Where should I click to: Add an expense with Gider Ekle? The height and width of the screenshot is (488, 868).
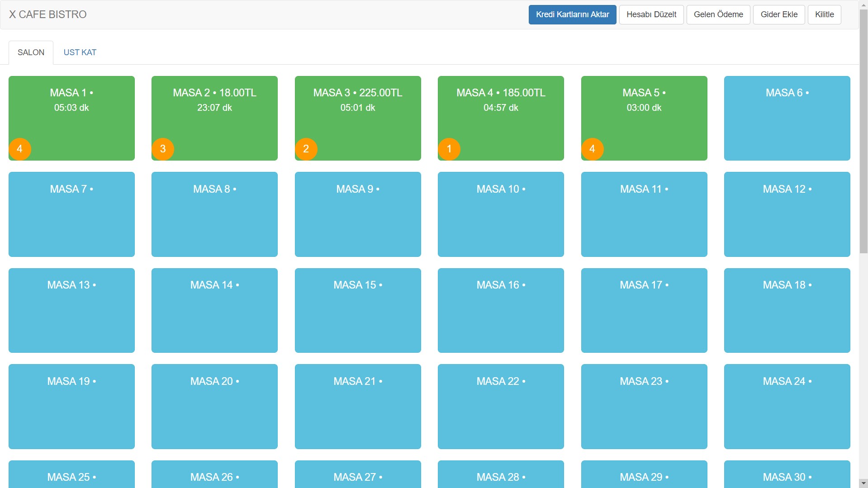coord(778,14)
